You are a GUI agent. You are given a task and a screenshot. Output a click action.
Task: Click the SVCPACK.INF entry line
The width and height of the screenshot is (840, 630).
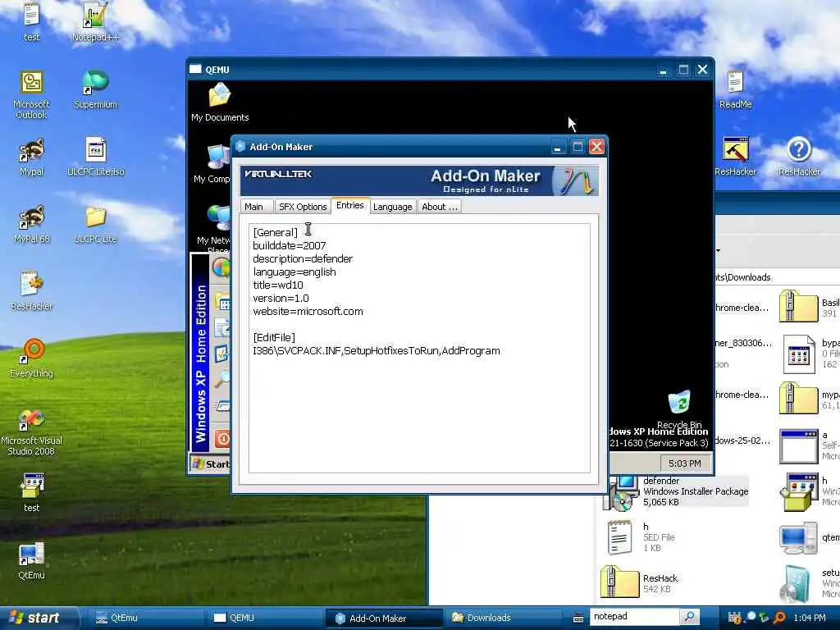click(x=377, y=351)
